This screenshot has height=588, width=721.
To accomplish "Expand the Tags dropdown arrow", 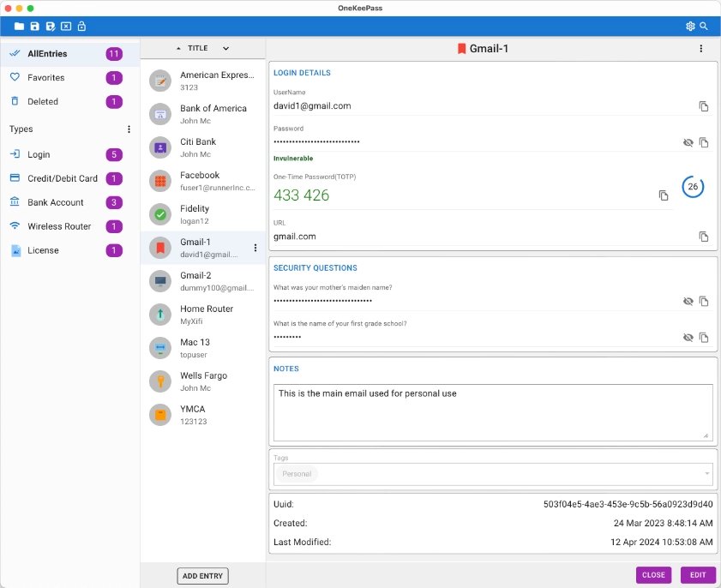I will 706,474.
